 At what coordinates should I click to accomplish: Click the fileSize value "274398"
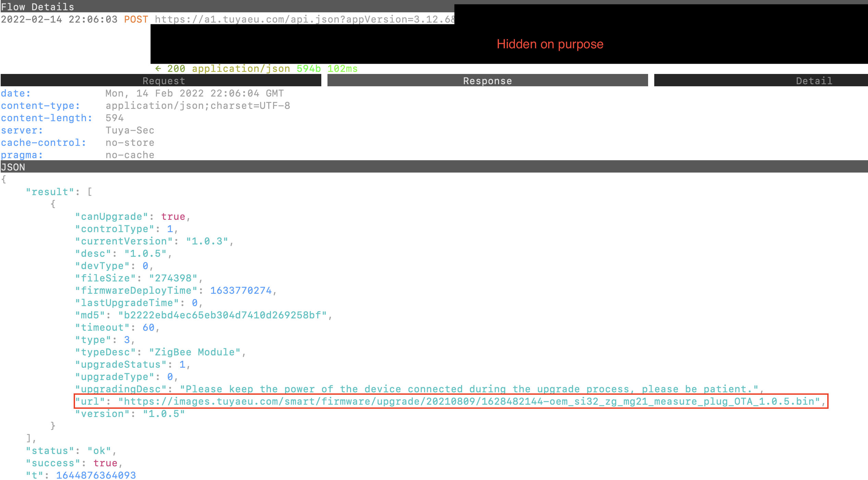pos(173,278)
